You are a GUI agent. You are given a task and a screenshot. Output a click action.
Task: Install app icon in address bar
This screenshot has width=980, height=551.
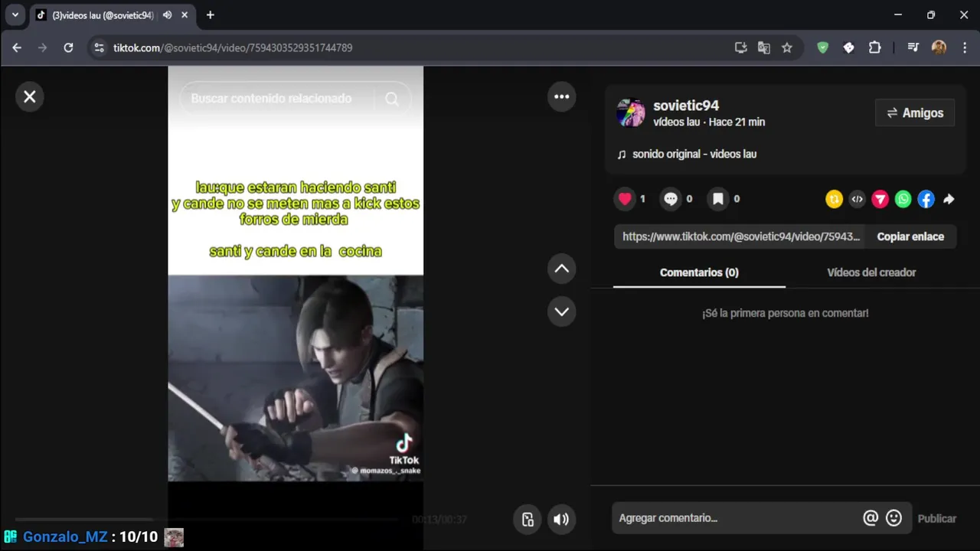coord(740,47)
